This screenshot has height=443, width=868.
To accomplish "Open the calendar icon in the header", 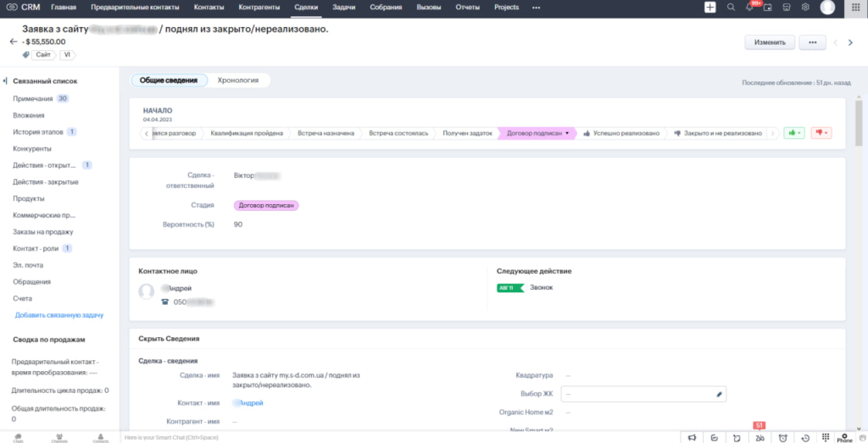I will (767, 7).
